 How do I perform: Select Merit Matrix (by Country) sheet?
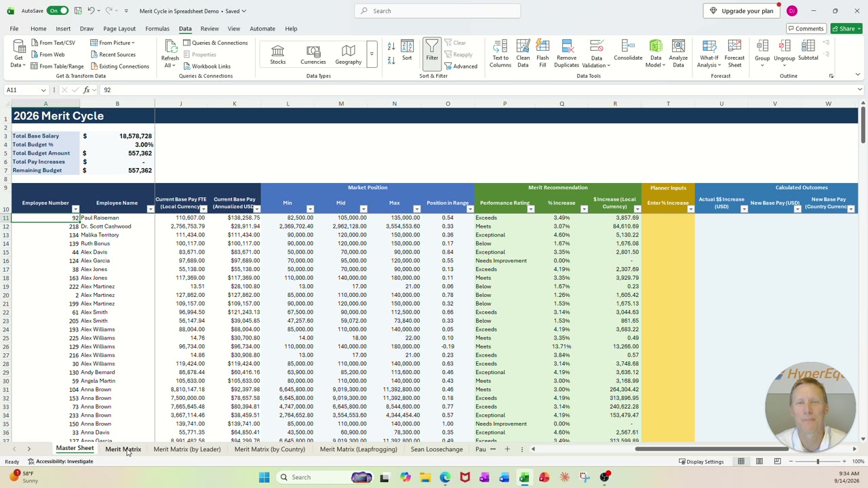tap(269, 449)
